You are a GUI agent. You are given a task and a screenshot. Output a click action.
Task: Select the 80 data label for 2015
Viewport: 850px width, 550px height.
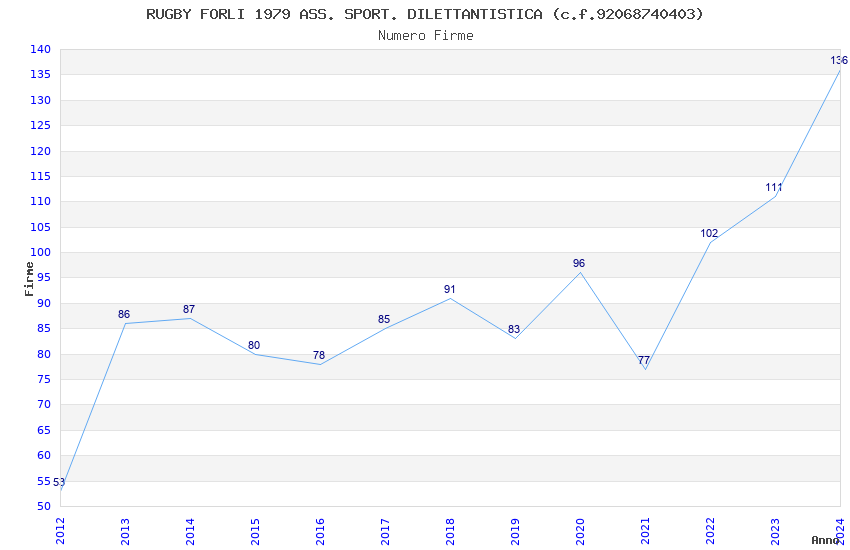pos(254,345)
